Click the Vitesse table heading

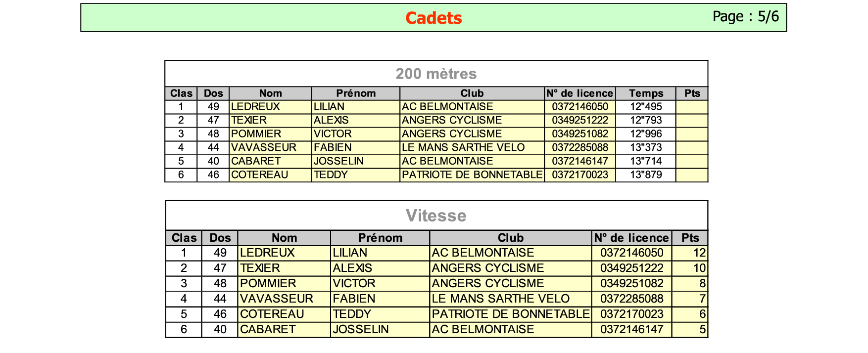tap(436, 216)
